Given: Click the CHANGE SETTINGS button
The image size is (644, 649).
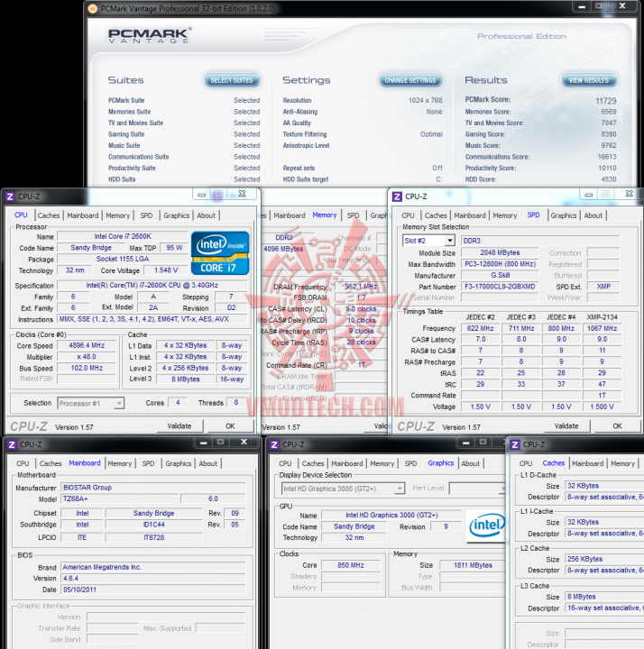Looking at the screenshot, I should coord(410,80).
